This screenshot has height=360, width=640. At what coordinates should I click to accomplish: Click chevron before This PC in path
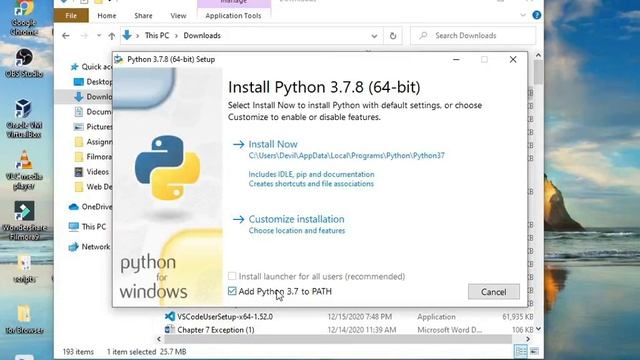(x=138, y=36)
